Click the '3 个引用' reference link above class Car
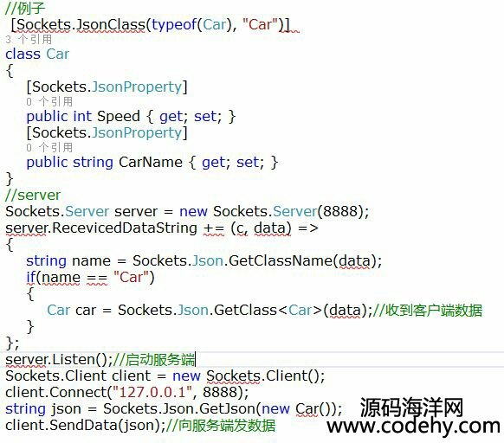This screenshot has width=504, height=443. point(29,40)
